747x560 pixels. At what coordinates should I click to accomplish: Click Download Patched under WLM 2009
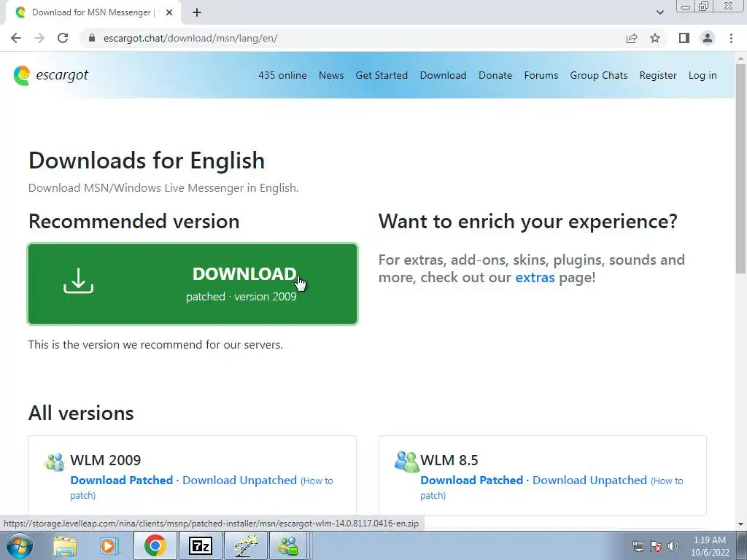point(122,480)
